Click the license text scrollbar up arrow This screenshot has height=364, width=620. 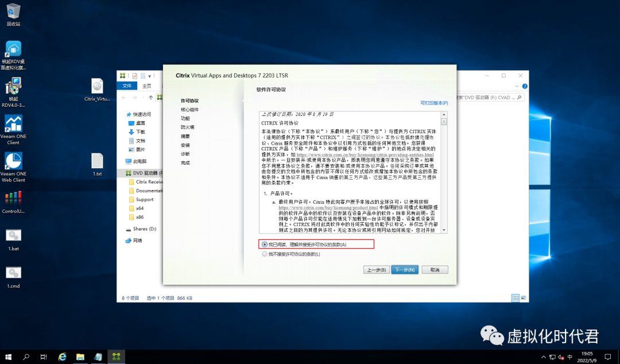pos(444,114)
